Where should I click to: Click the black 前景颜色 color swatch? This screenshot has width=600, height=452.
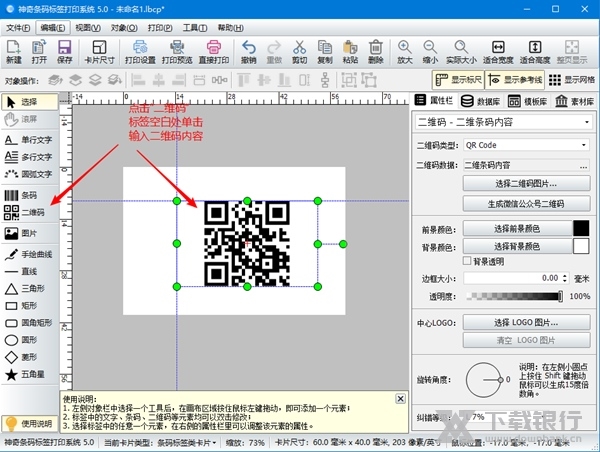[x=580, y=228]
